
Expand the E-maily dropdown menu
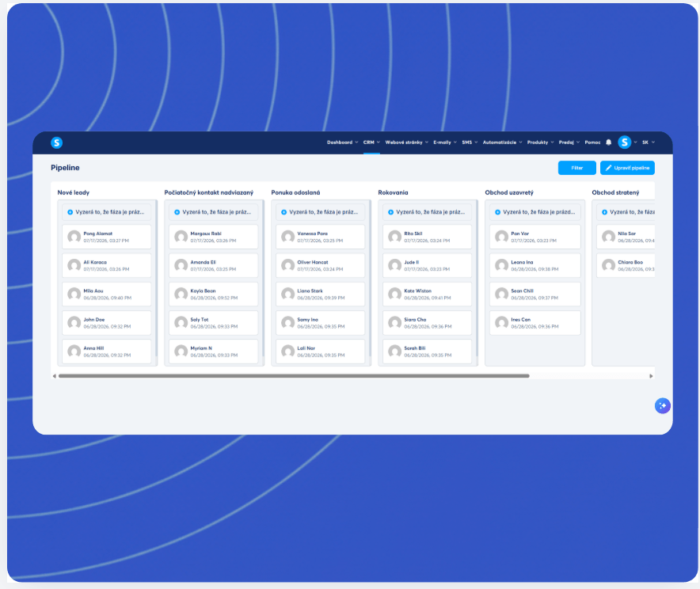(445, 142)
